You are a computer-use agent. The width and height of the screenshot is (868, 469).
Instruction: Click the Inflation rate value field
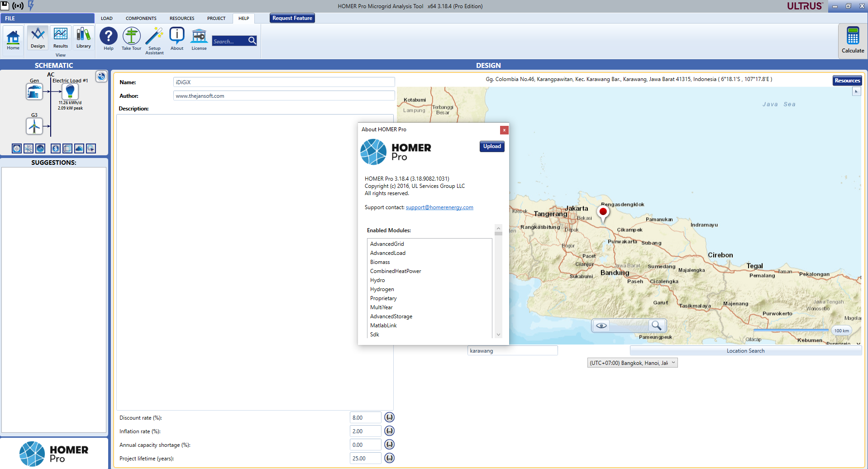pos(366,431)
